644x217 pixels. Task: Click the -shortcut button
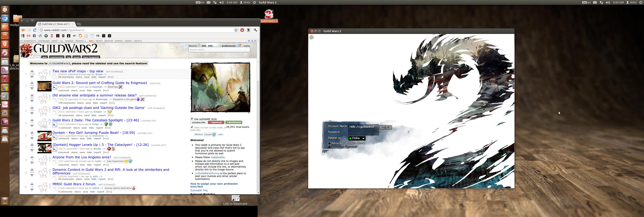click(x=216, y=122)
